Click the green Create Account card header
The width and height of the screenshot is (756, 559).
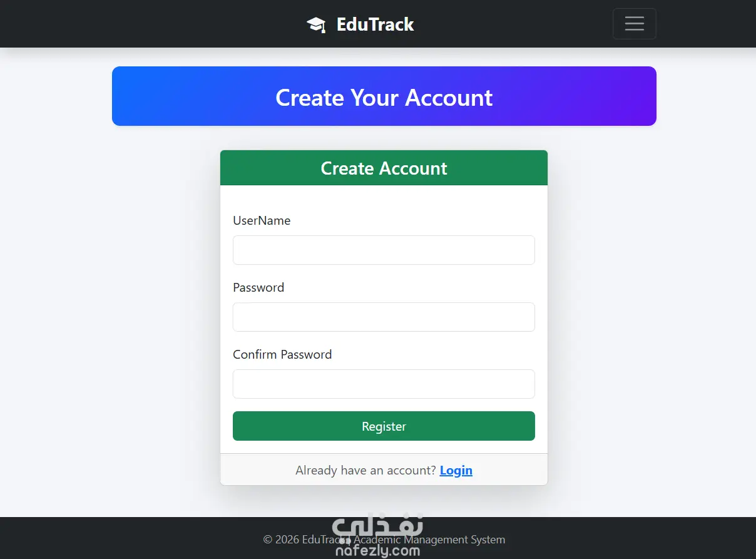point(384,168)
